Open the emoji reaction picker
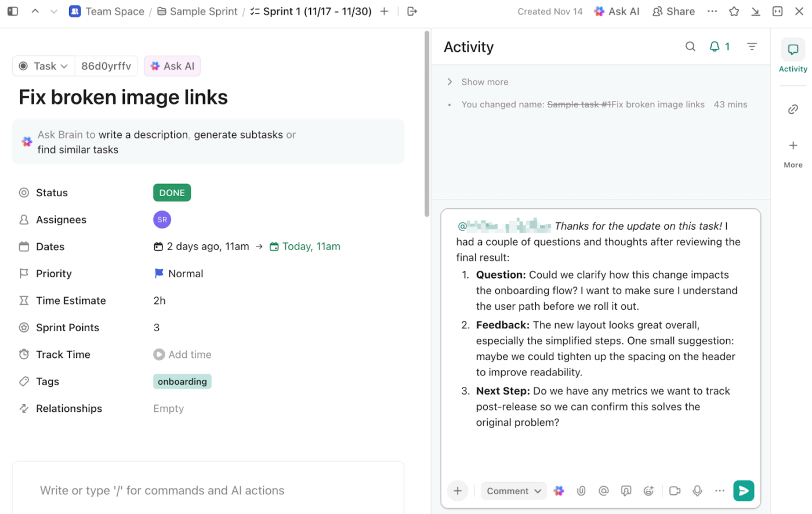812x514 pixels. tap(648, 490)
